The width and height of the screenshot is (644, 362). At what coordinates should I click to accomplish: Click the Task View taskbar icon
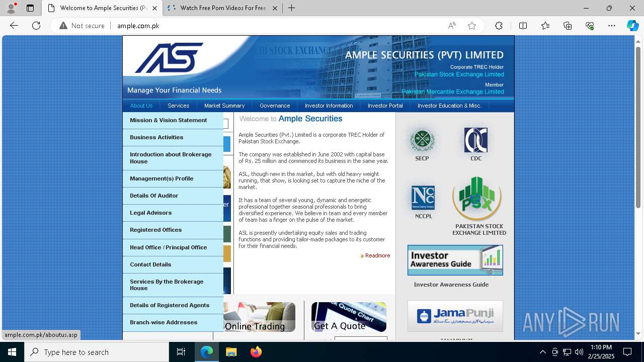[181, 352]
